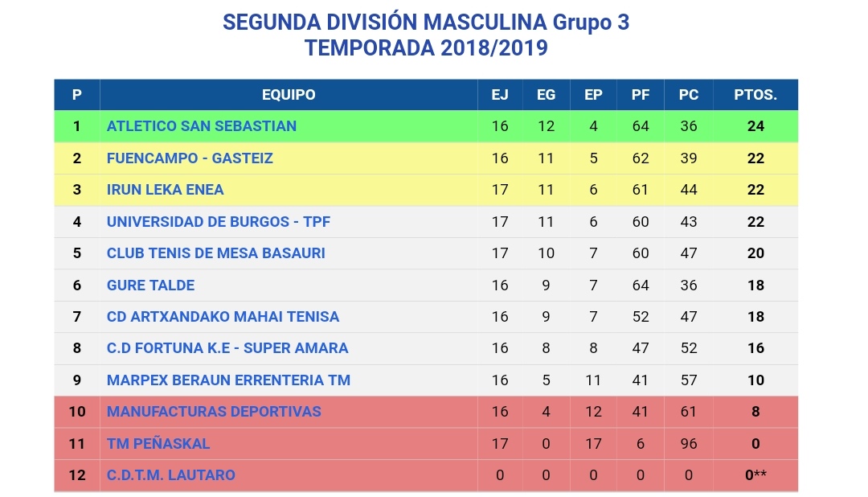The image size is (868, 497).
Task: Click the P position column header
Action: click(77, 95)
